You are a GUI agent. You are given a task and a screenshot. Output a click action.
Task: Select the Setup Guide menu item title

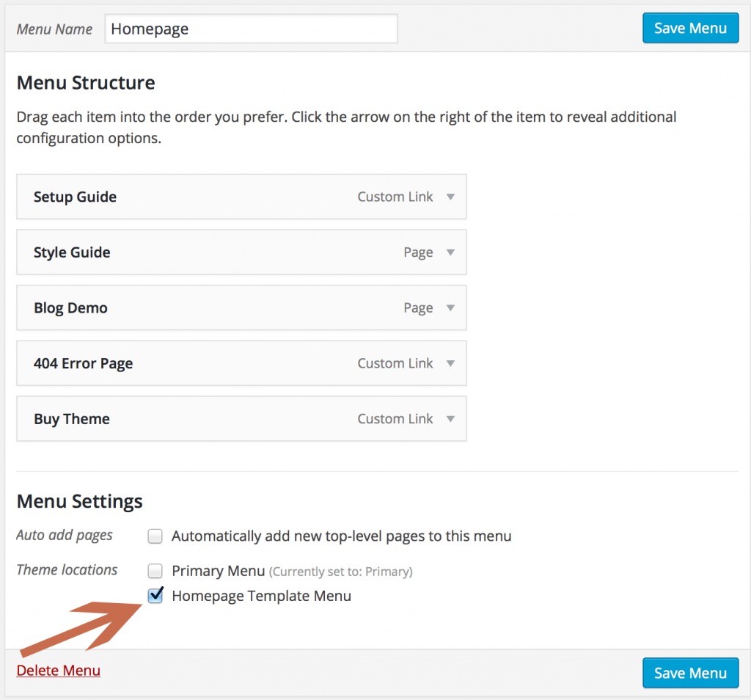point(75,197)
